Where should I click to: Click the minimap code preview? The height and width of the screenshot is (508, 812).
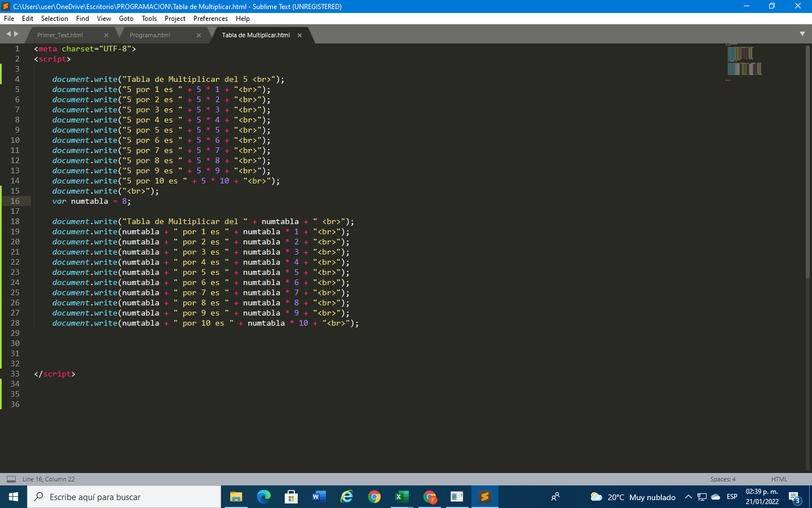pos(744,61)
